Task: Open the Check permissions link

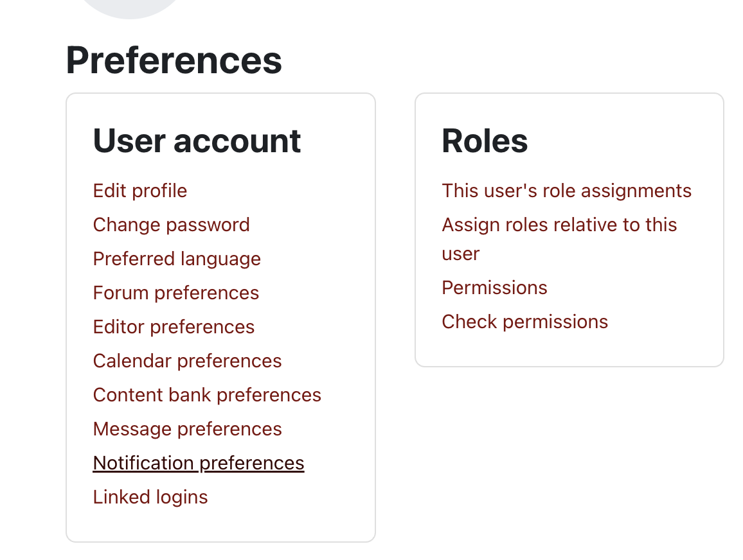Action: (524, 322)
